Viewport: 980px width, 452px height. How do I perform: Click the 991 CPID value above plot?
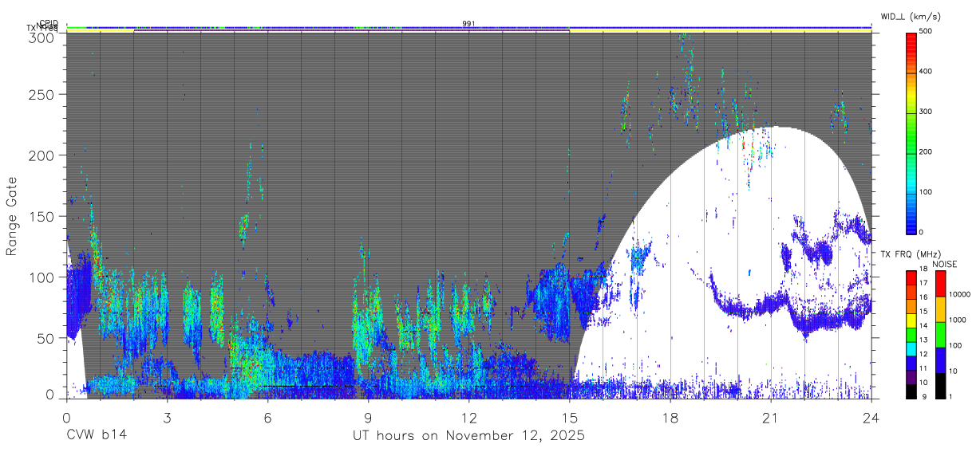(469, 24)
